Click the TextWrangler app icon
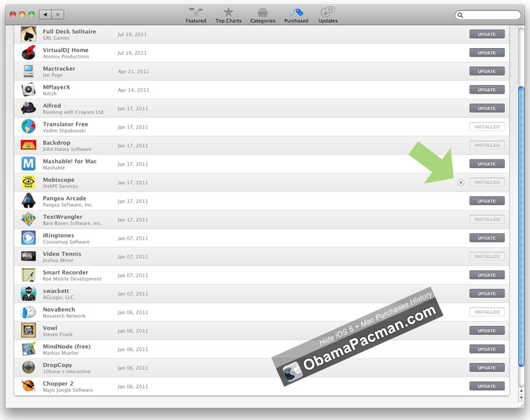Image resolution: width=530 pixels, height=420 pixels. click(x=28, y=220)
